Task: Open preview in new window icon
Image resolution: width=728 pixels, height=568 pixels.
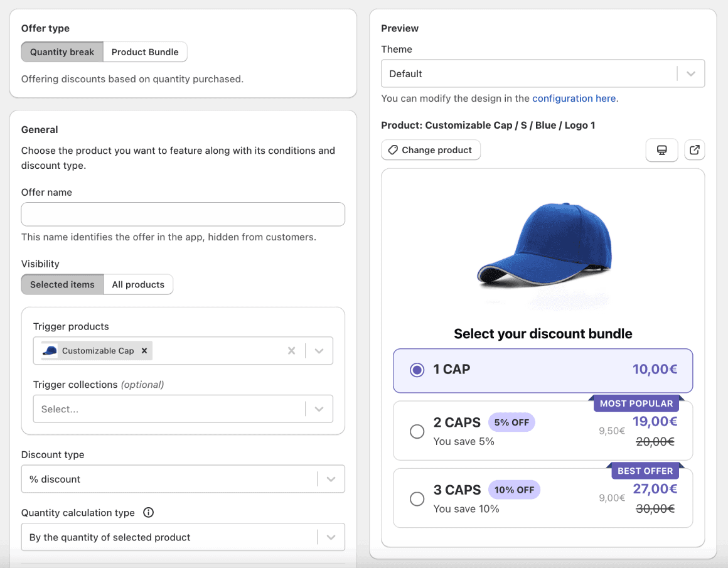Action: point(695,150)
